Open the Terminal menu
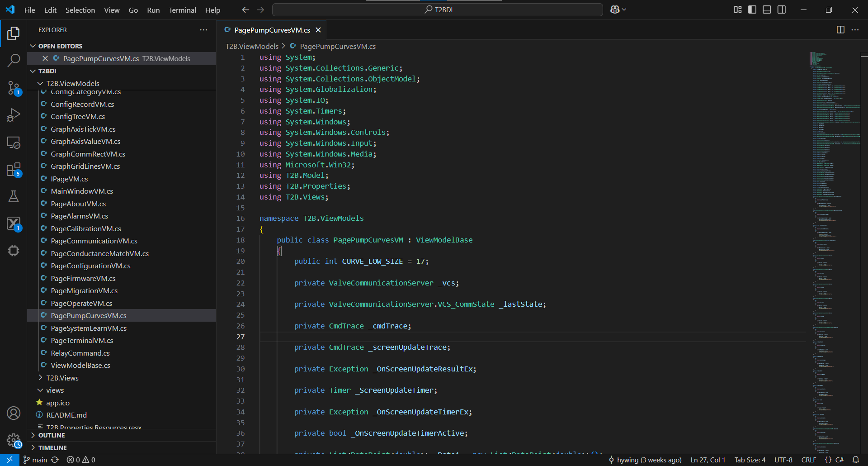Image resolution: width=868 pixels, height=466 pixels. (182, 10)
